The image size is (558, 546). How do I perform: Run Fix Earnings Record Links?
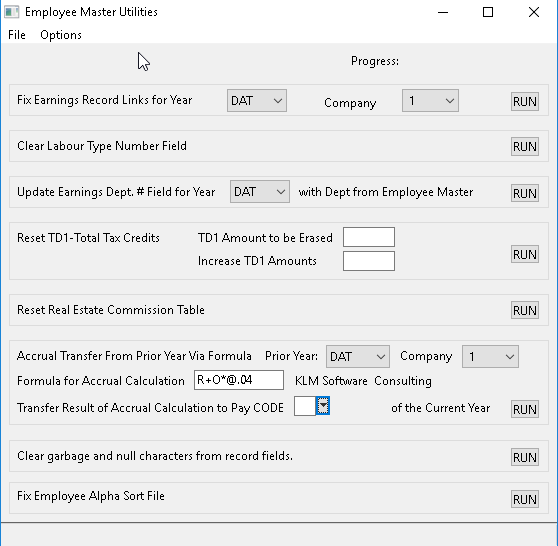click(x=525, y=102)
